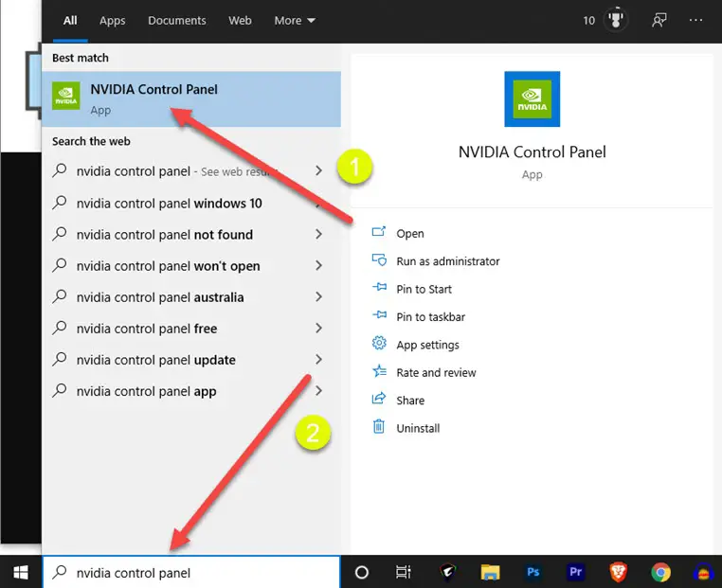The image size is (722, 588).
Task: Expand arrow for 'nvidia control panel app'
Action: click(318, 391)
